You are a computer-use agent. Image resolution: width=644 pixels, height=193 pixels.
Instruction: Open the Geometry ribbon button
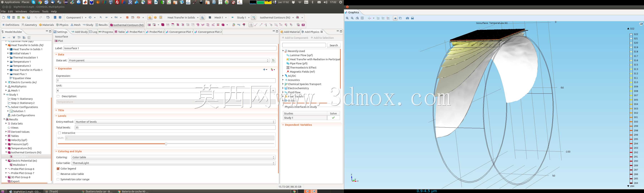(29, 25)
